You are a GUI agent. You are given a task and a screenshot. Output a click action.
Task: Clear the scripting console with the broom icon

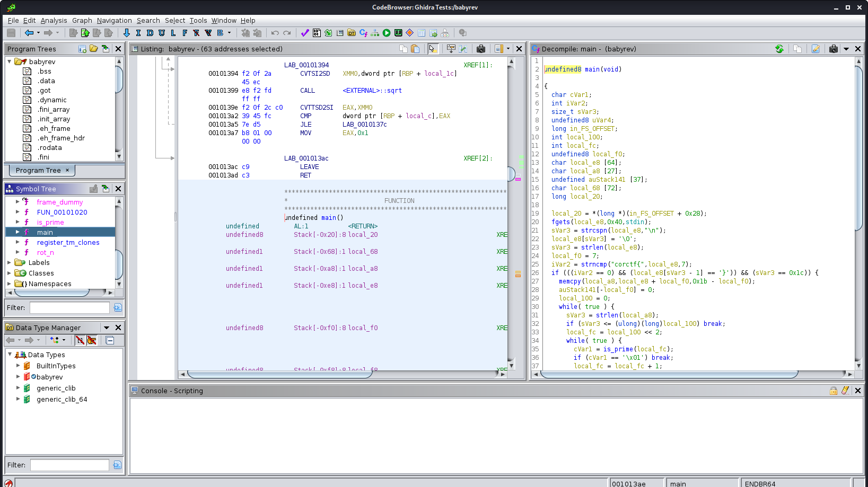click(845, 391)
